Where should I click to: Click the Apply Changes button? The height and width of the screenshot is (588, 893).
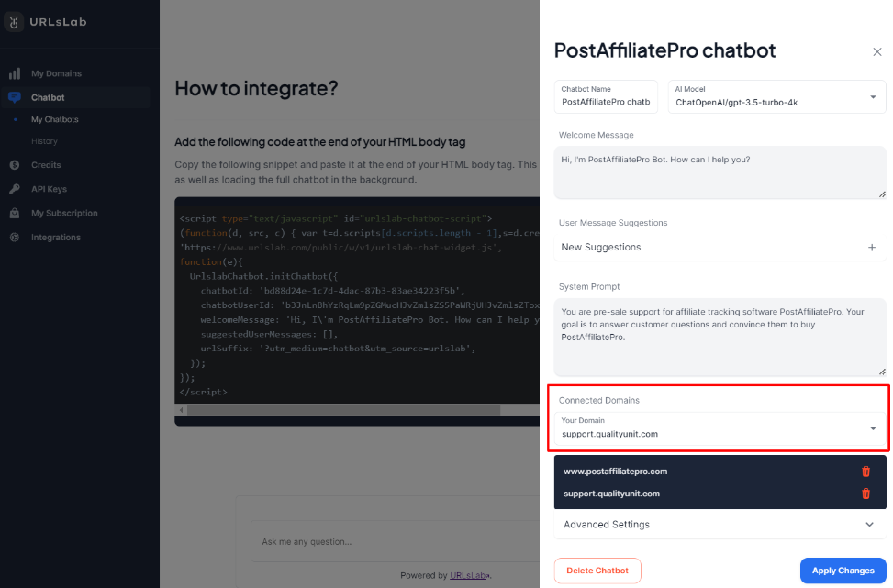(843, 570)
